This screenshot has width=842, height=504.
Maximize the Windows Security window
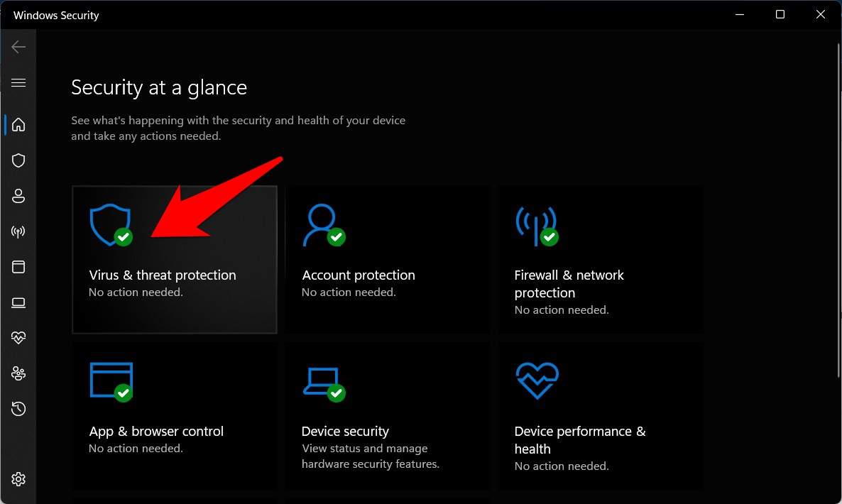(x=780, y=15)
